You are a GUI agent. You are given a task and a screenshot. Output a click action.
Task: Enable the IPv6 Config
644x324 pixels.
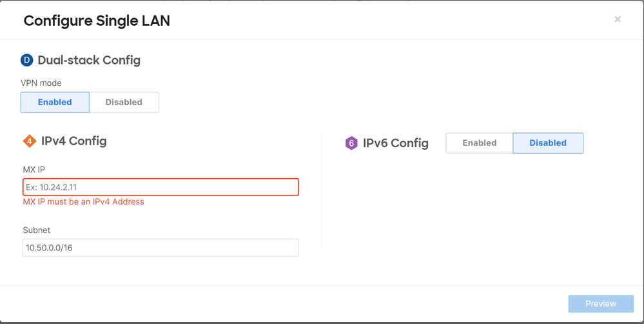[x=480, y=143]
